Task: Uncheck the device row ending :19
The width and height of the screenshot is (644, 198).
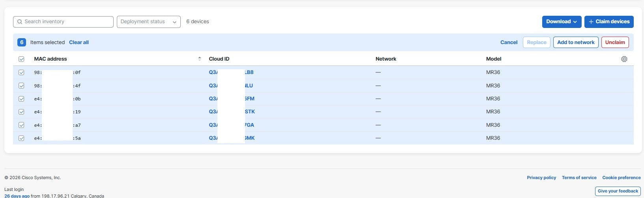Action: (21, 112)
